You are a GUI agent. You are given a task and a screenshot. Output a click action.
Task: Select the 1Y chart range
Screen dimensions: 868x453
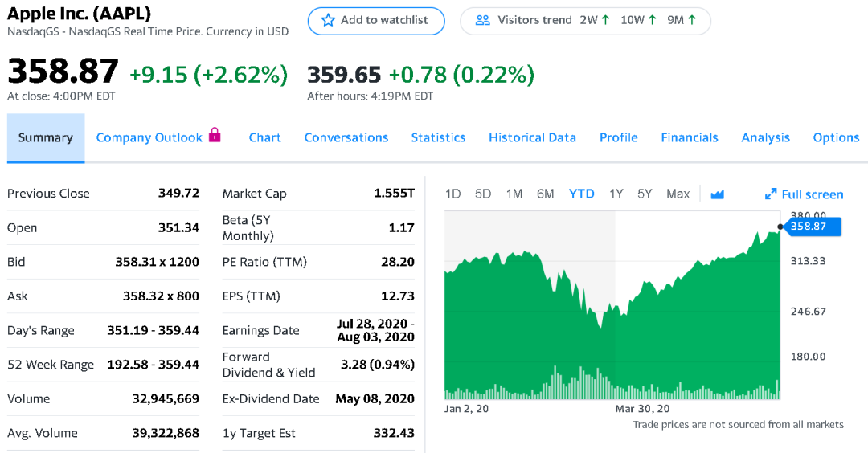tap(616, 194)
